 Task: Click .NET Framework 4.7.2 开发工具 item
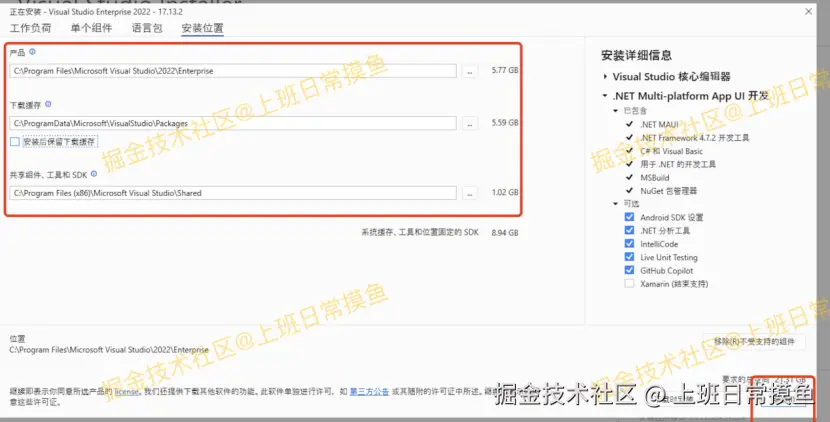[694, 138]
